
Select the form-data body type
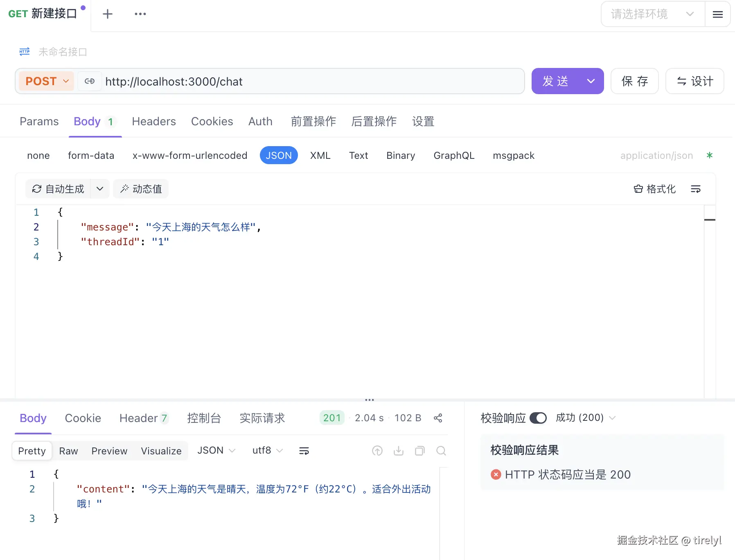[x=91, y=156]
